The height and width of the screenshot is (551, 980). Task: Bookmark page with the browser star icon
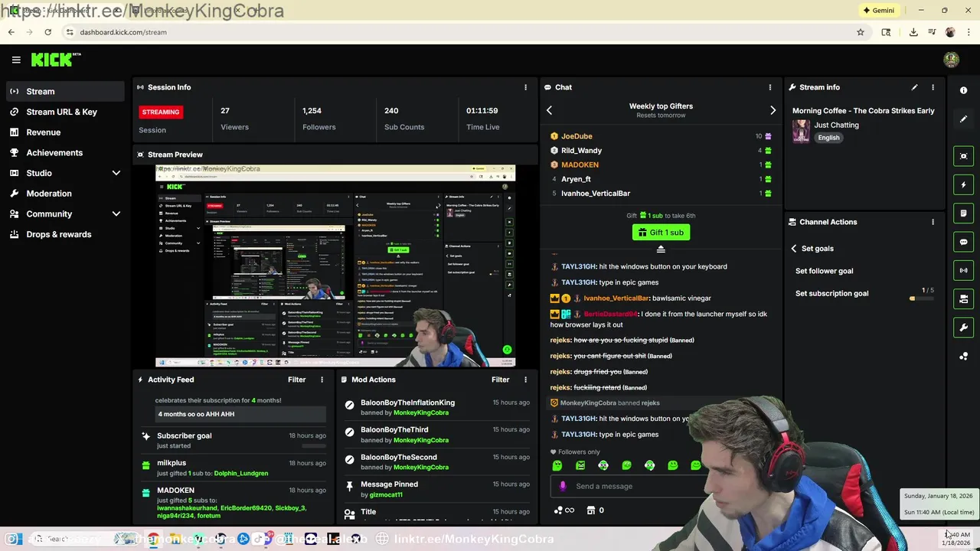tap(861, 32)
